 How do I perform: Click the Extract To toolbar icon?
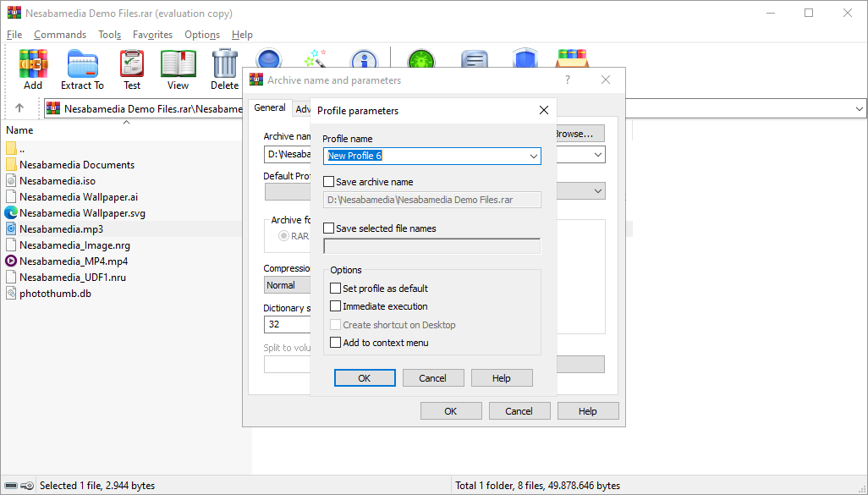pos(82,65)
